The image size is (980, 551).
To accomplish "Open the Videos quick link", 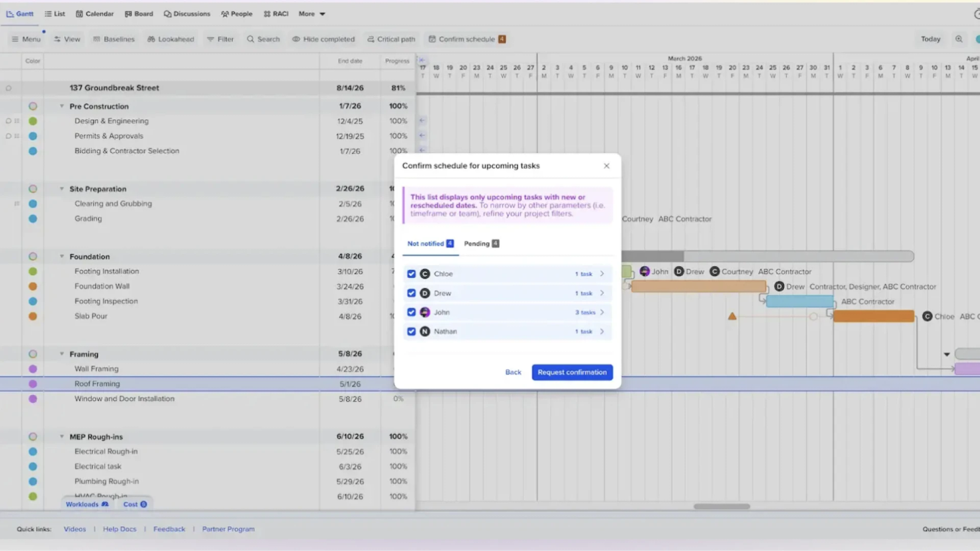I will point(75,529).
